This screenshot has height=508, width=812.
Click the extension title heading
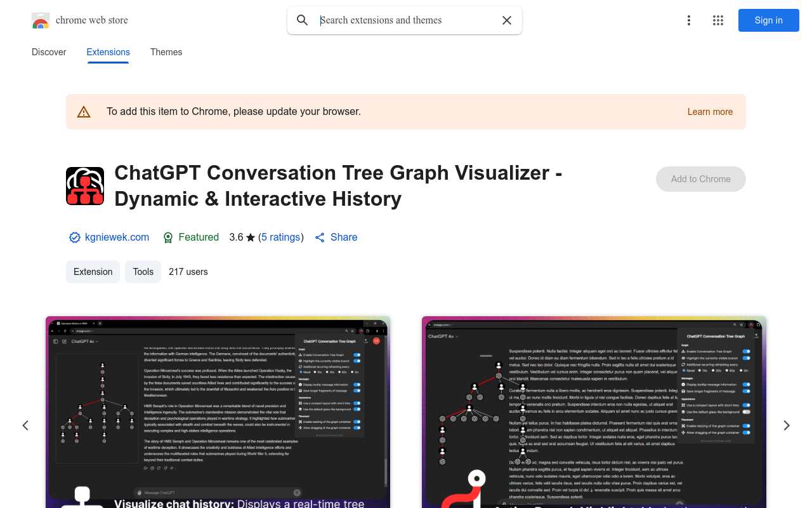tap(338, 185)
